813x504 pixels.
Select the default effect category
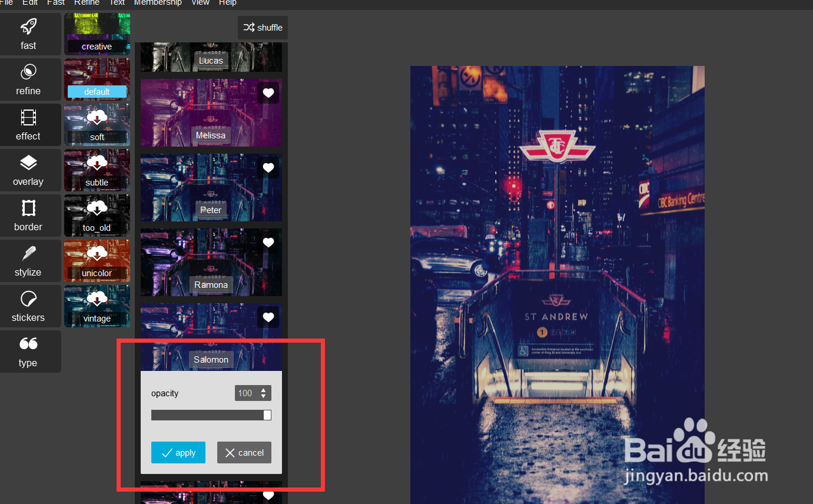coord(97,79)
